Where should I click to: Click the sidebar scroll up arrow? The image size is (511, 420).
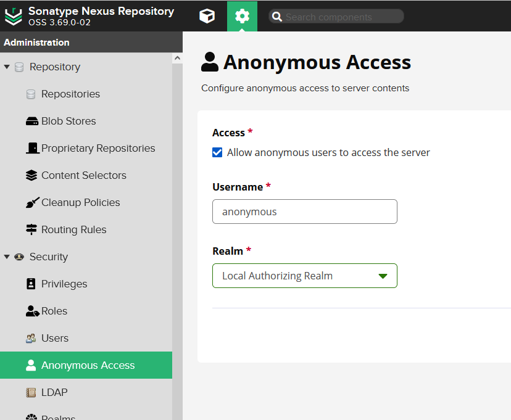coord(177,59)
